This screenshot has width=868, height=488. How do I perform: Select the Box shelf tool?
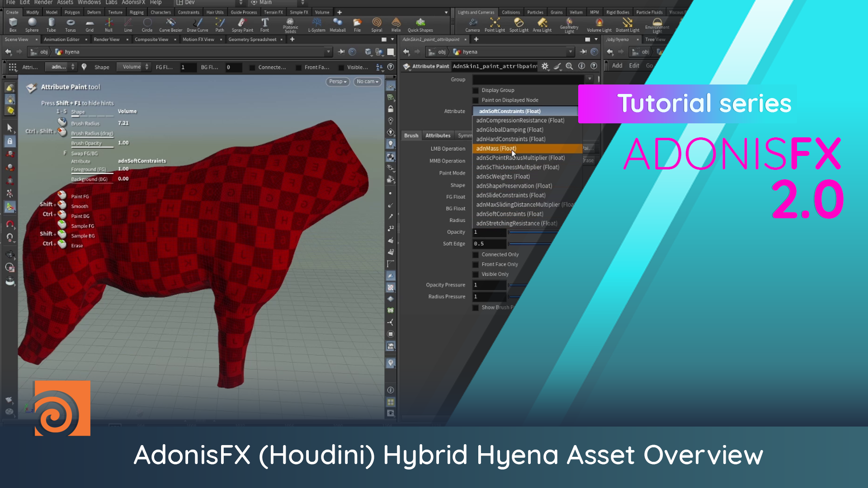coord(13,25)
